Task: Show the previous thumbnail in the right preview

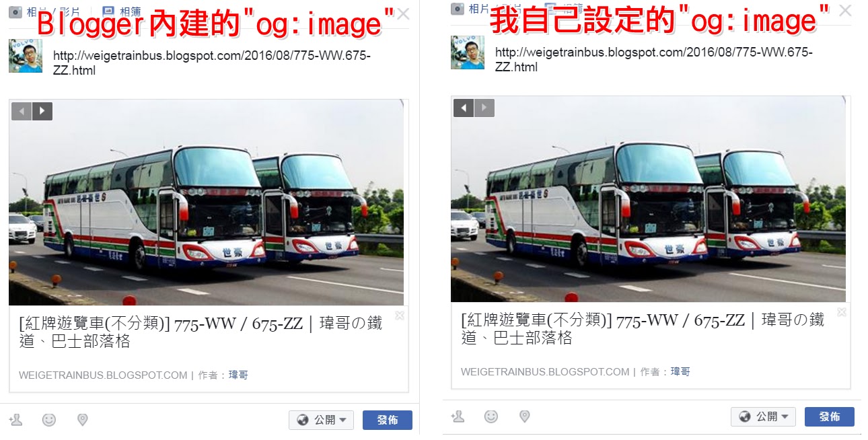Action: [x=464, y=108]
